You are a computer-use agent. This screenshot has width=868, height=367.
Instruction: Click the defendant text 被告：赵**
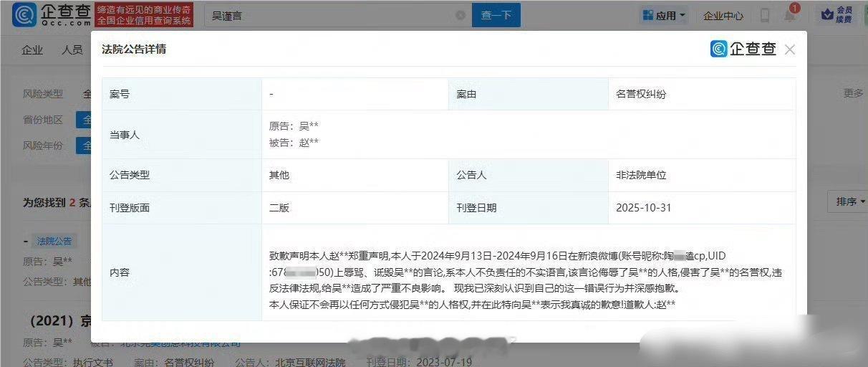[x=294, y=143]
